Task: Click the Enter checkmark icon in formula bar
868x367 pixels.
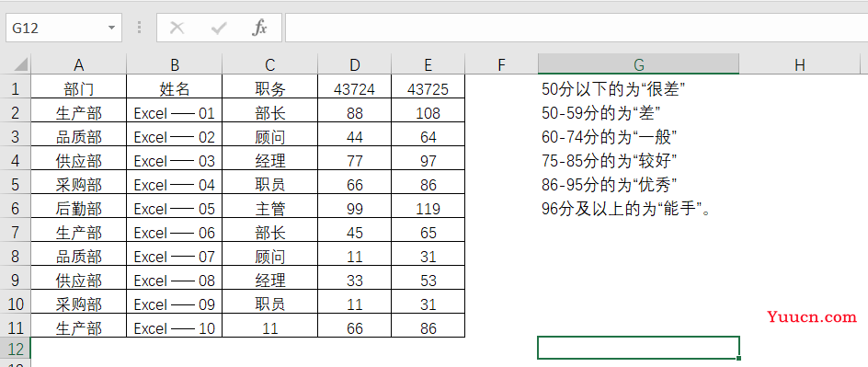Action: point(219,28)
